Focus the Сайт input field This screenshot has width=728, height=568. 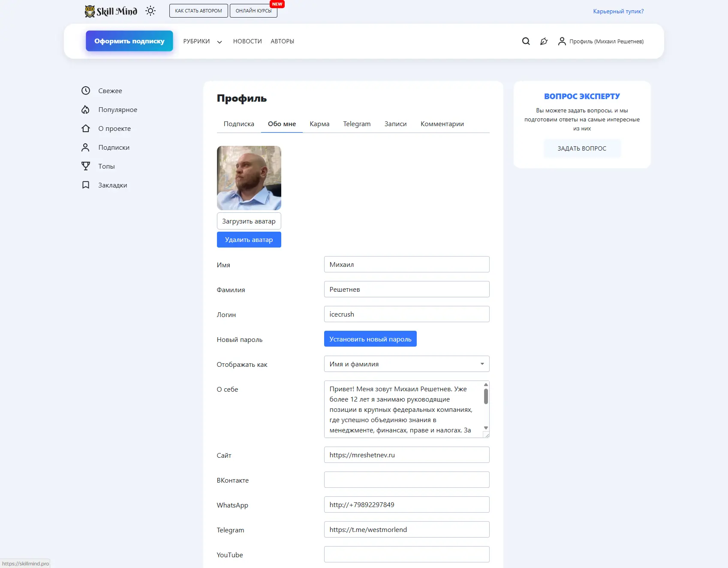point(406,455)
